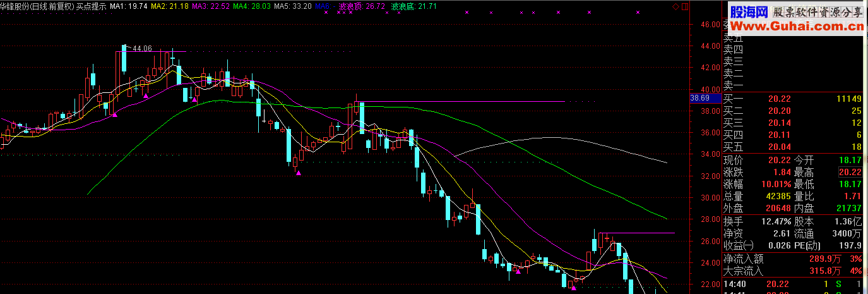Click the 外盘 value 20648
The height and width of the screenshot is (294, 868).
[x=777, y=209]
